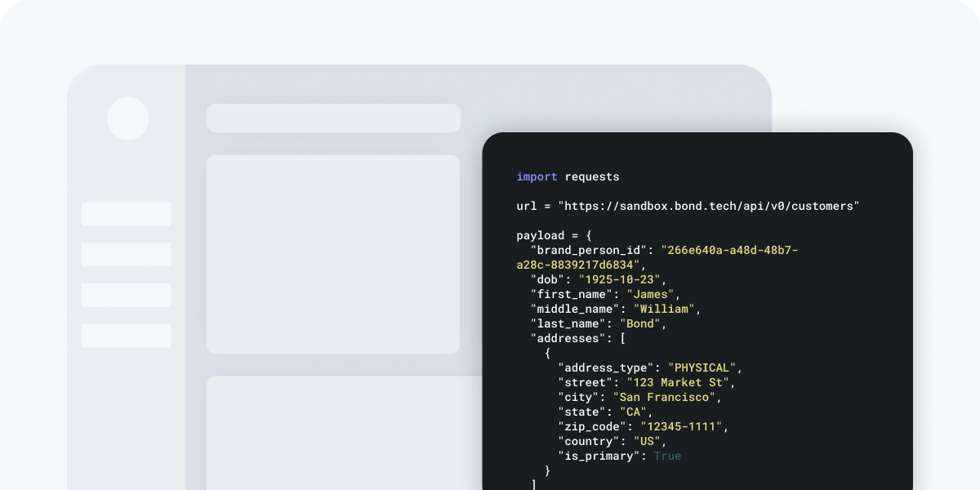Image resolution: width=980 pixels, height=490 pixels.
Task: Click the large upper card in the wireframe window
Action: coord(333,254)
